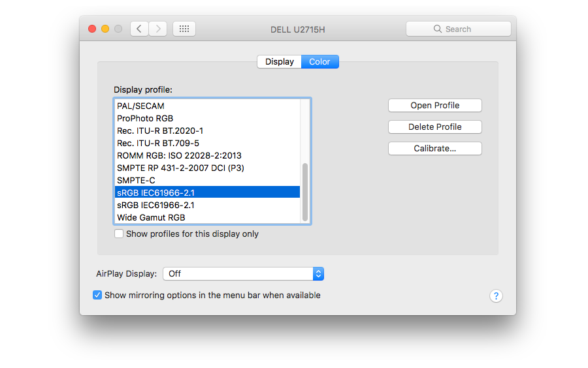Show all preferences with the grid icon

point(184,29)
